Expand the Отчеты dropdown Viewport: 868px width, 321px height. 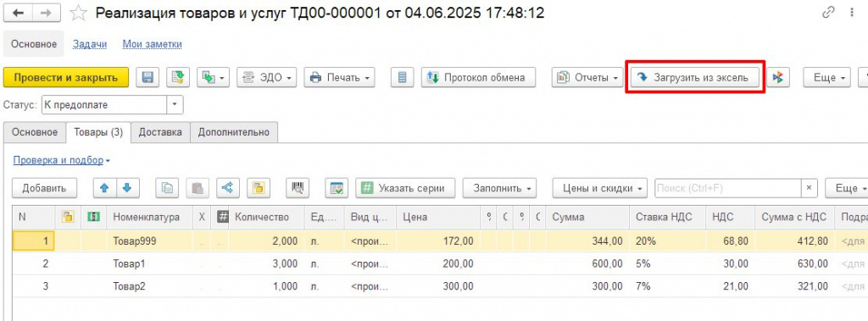pyautogui.click(x=587, y=77)
